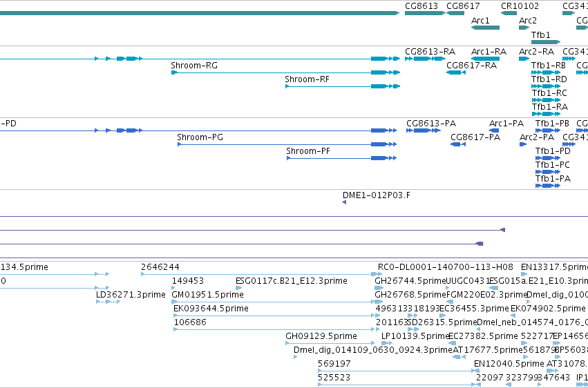Viewport: 588px width, 388px height.
Task: Select the EK093644.5prime EST label
Action: click(211, 309)
